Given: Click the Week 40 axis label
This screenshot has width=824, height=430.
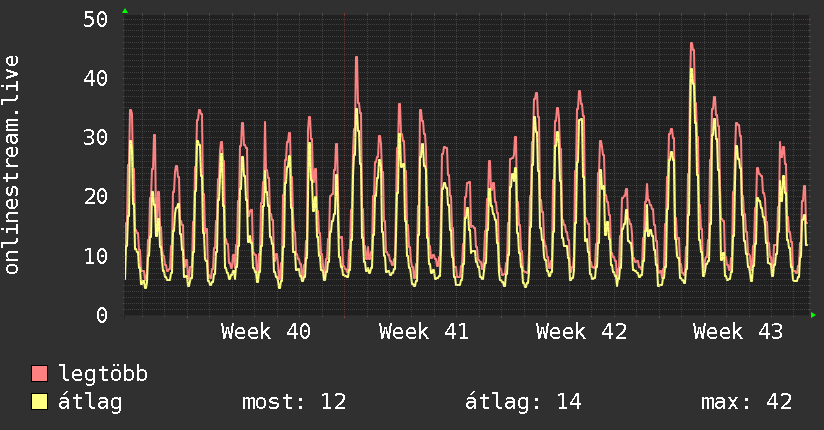Looking at the screenshot, I should [266, 332].
